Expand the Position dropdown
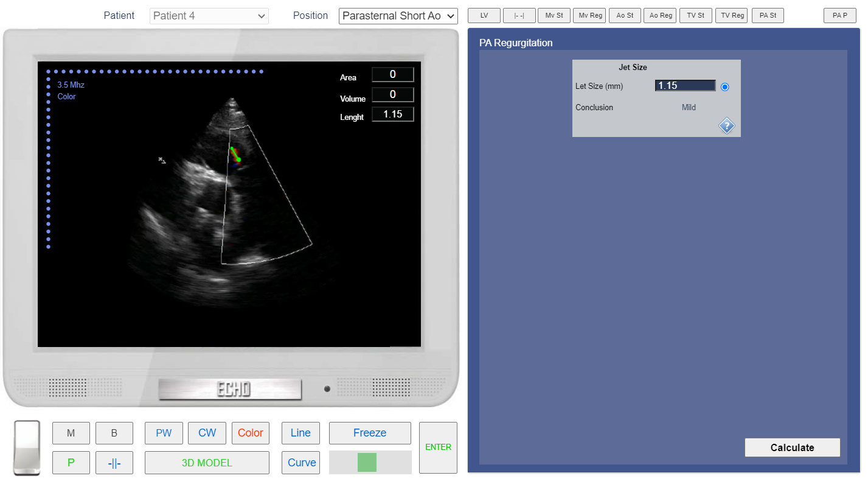 (x=398, y=16)
